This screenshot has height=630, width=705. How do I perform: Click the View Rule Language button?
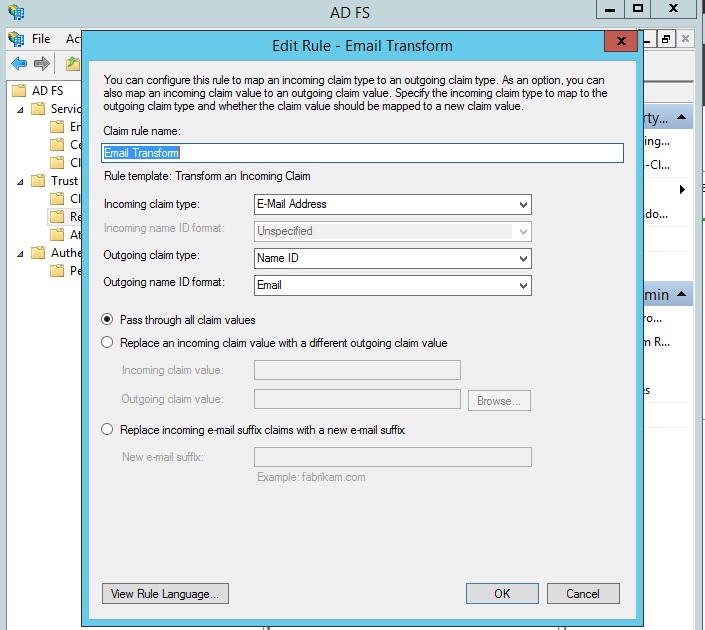166,593
